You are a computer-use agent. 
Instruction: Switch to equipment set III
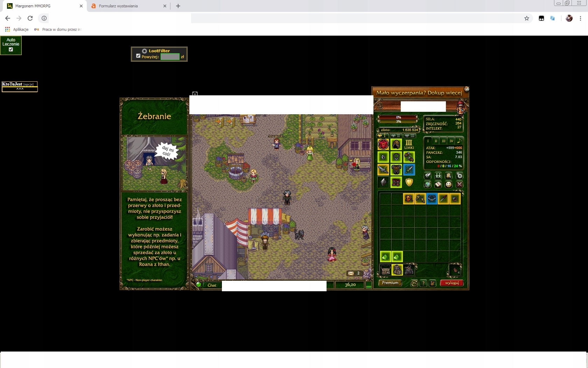pos(409,136)
